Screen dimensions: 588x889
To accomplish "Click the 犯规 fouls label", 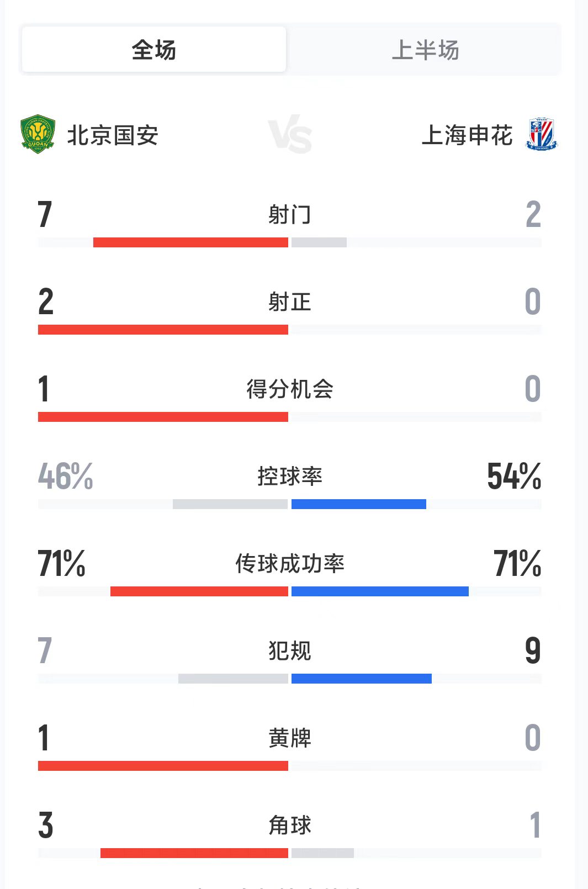I will pyautogui.click(x=290, y=651).
